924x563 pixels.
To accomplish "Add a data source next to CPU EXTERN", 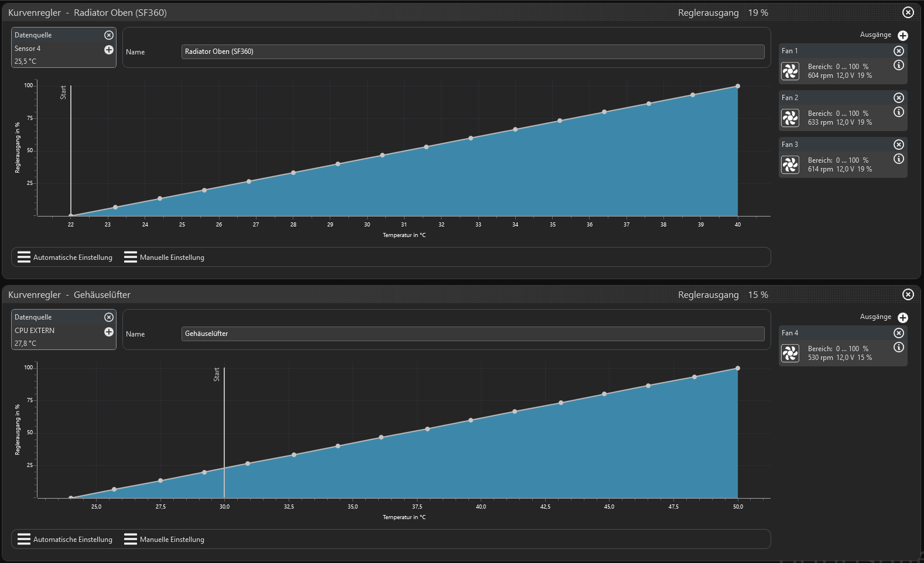I will pos(109,332).
